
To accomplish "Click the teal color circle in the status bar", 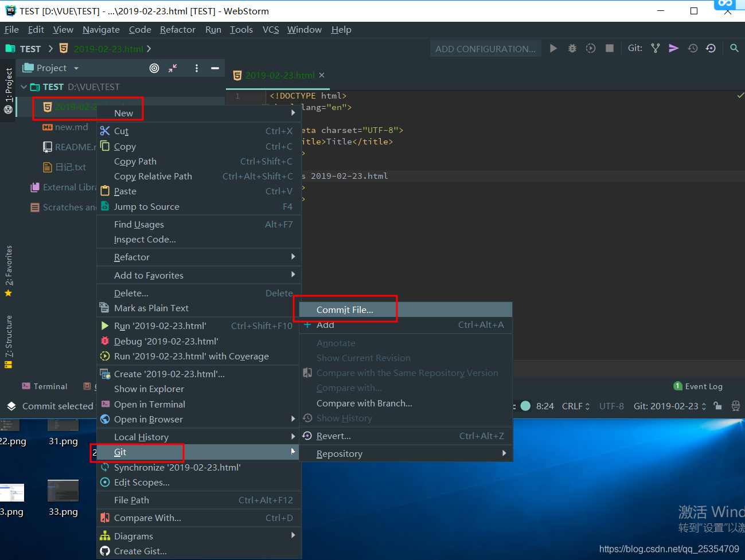I will (x=525, y=406).
